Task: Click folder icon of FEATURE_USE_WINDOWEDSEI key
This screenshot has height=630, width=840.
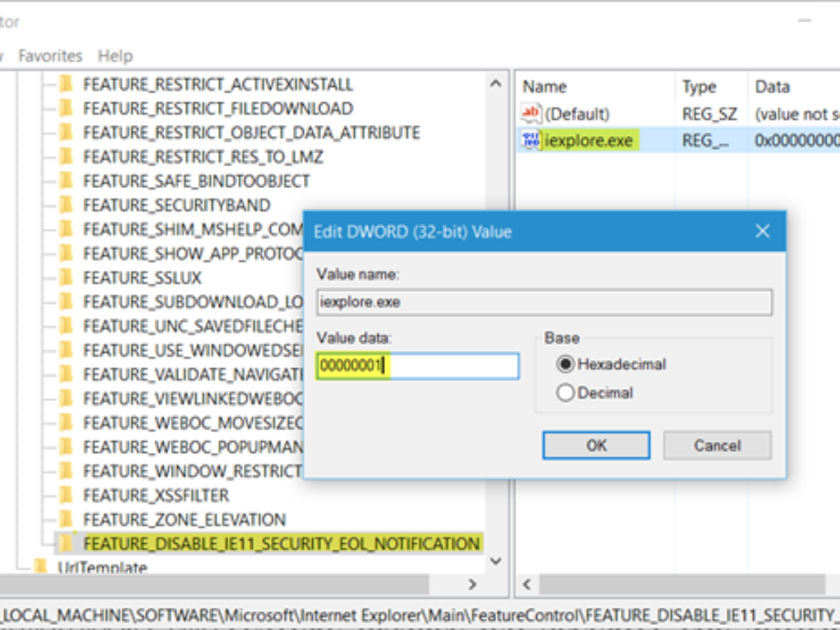Action: pyautogui.click(x=66, y=350)
